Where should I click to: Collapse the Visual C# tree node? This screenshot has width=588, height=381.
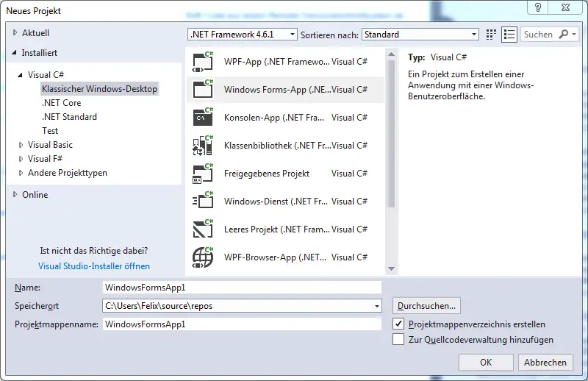pyautogui.click(x=21, y=75)
